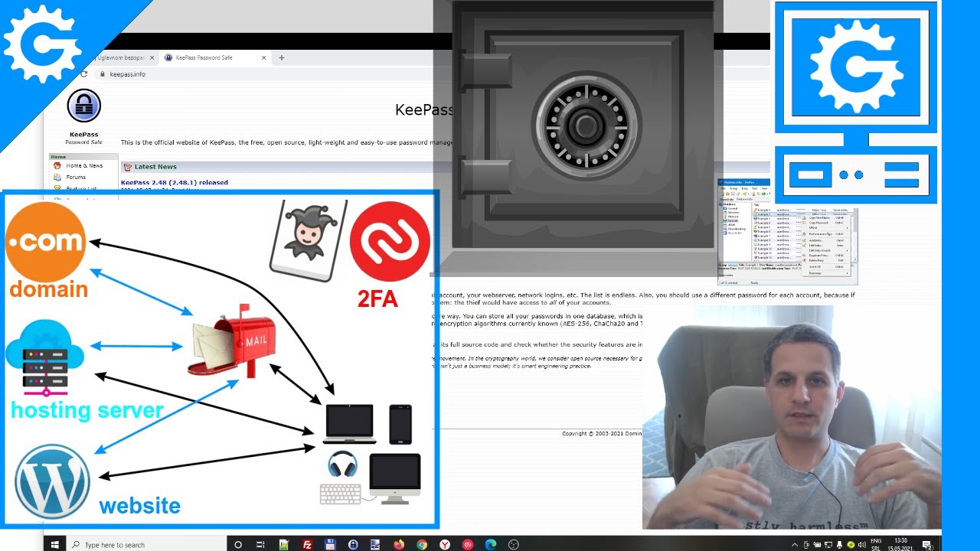Open the dark round OBS taskbar icon
The image size is (980, 551).
[514, 544]
